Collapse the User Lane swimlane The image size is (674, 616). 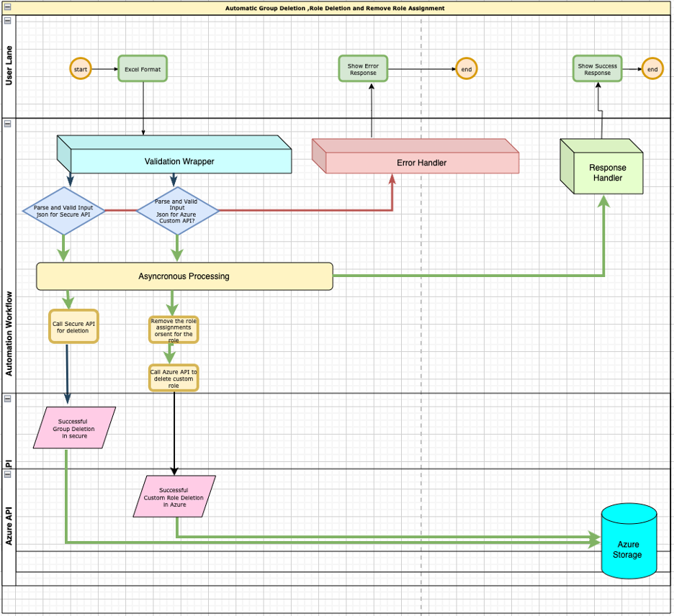[x=8, y=20]
